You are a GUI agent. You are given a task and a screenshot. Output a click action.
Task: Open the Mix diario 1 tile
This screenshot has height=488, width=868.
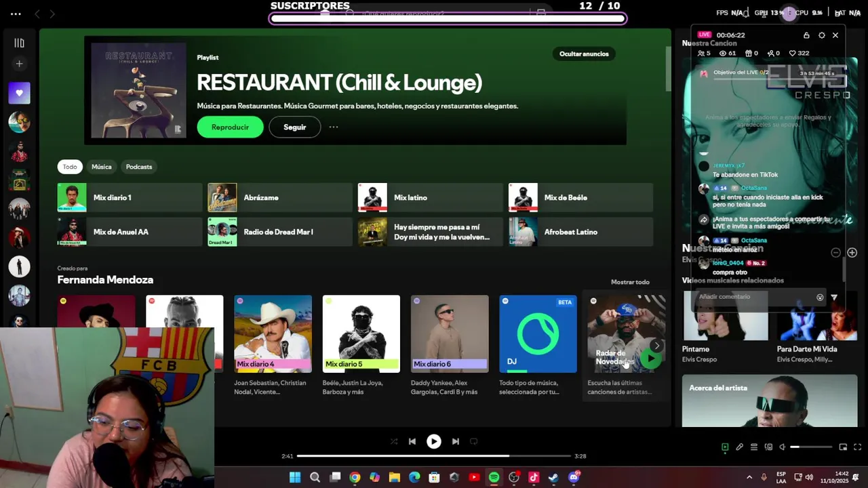click(x=130, y=197)
